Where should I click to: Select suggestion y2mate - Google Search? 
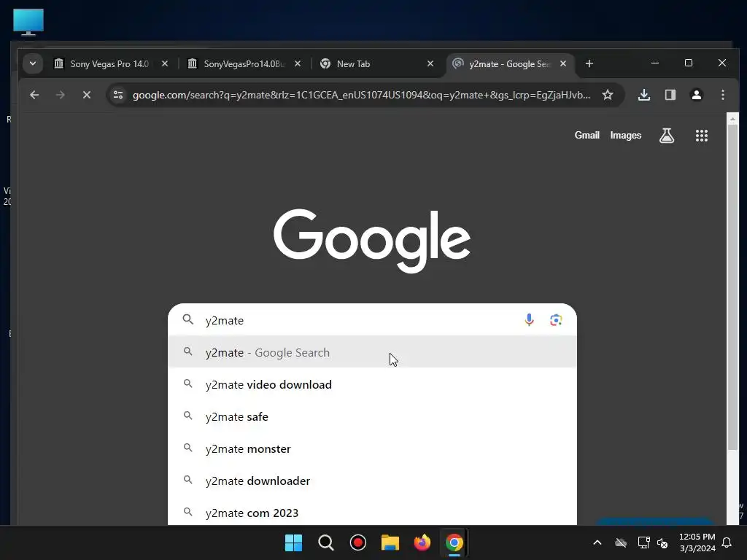point(372,352)
